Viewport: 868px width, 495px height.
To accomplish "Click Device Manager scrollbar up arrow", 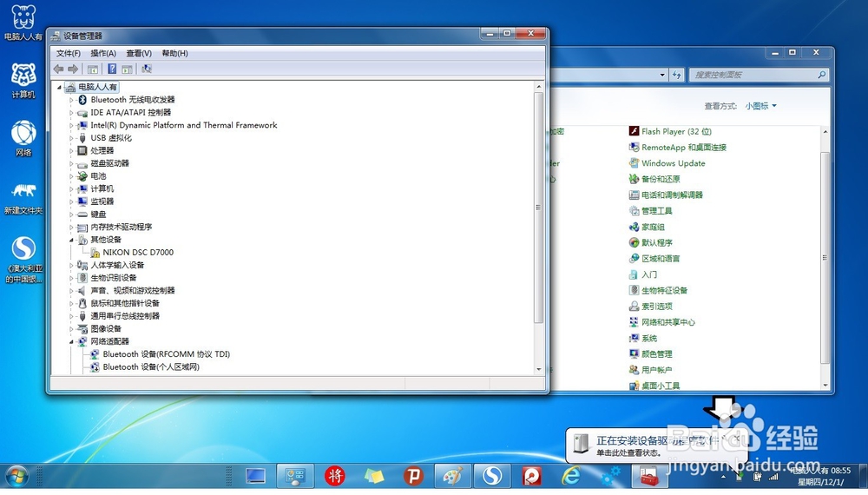I will click(539, 87).
